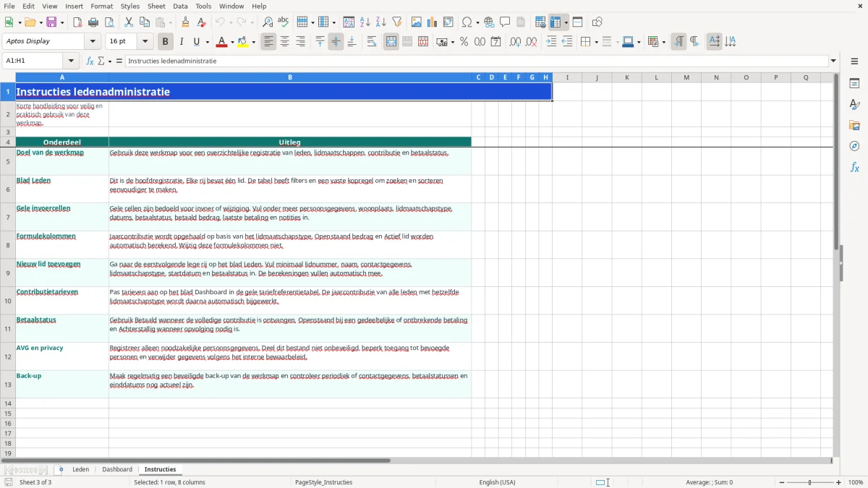Screen dimensions: 868x488
Task: Toggle Left-To-Right text direction
Action: tap(678, 42)
